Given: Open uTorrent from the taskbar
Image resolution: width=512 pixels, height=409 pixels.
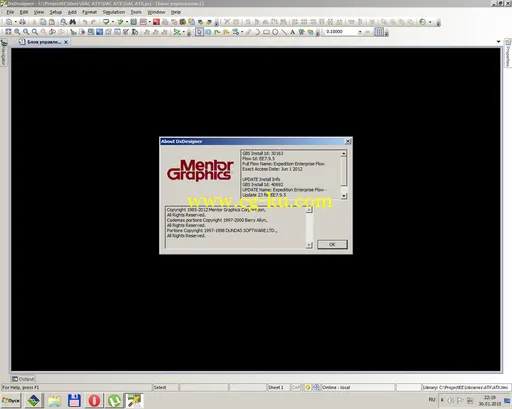Looking at the screenshot, I should pos(114,400).
